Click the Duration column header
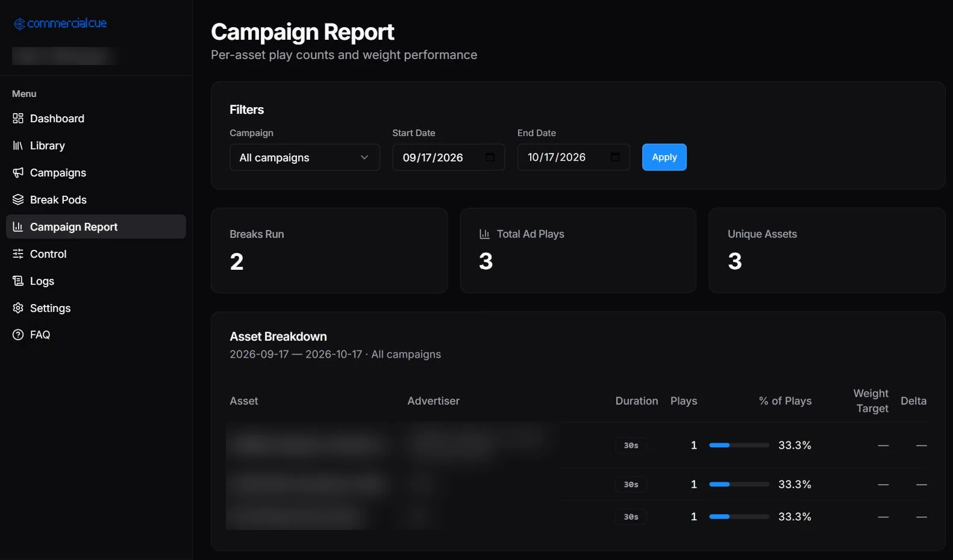 point(637,400)
